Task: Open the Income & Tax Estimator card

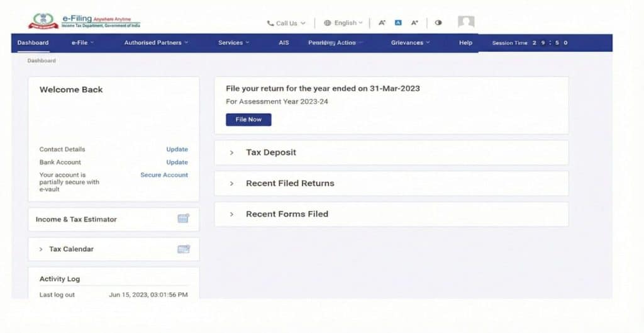Action: [x=113, y=219]
